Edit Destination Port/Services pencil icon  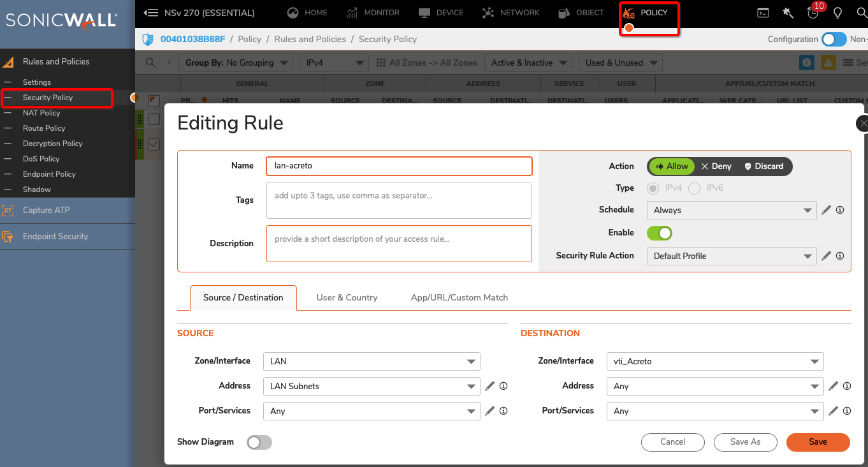point(834,411)
